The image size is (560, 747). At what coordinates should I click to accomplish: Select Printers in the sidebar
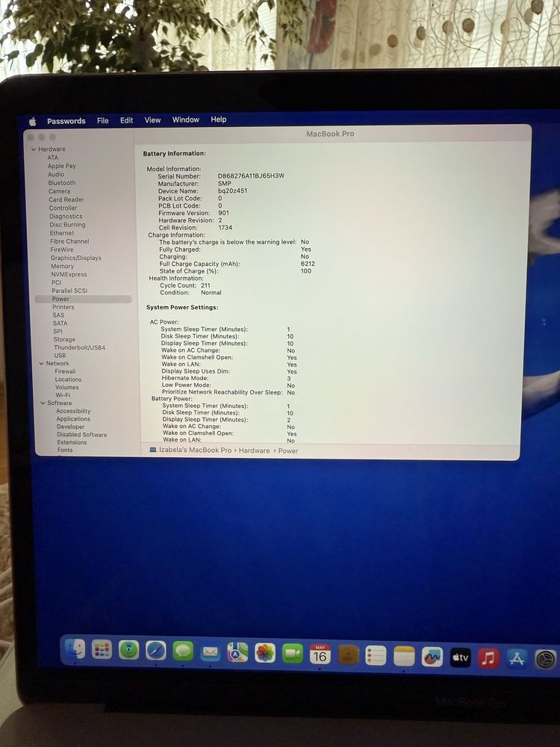pyautogui.click(x=63, y=307)
